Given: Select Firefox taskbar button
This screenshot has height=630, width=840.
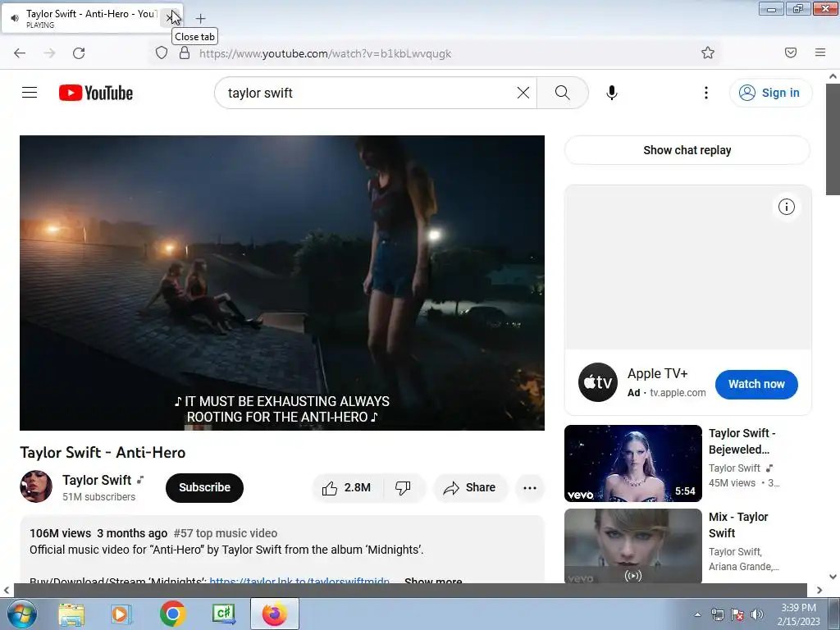Looking at the screenshot, I should [x=274, y=614].
